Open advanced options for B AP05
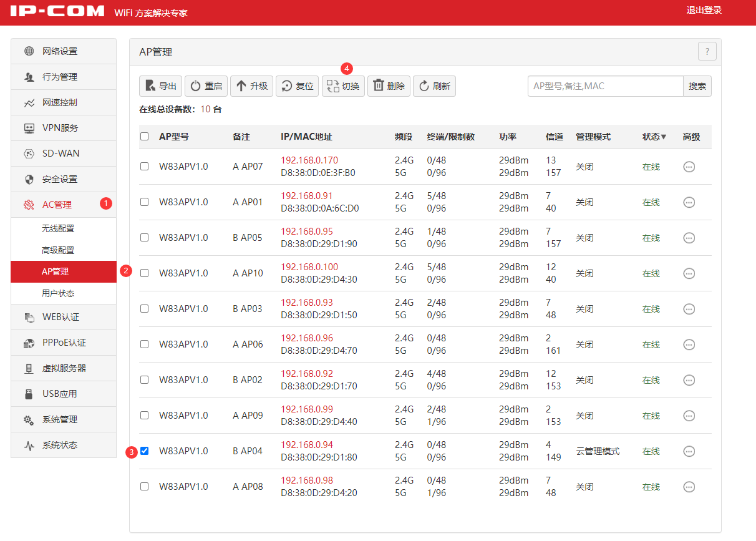This screenshot has width=756, height=541. 689,238
